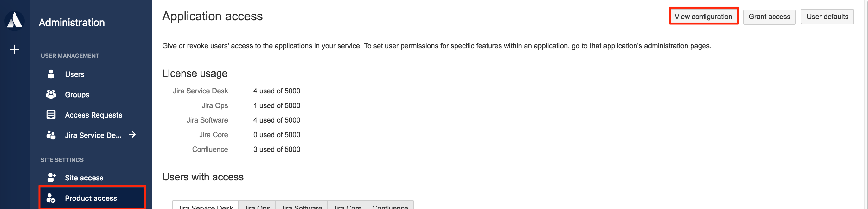This screenshot has width=868, height=209.
Task: Click the plus icon in the dark sidebar
Action: point(14,49)
